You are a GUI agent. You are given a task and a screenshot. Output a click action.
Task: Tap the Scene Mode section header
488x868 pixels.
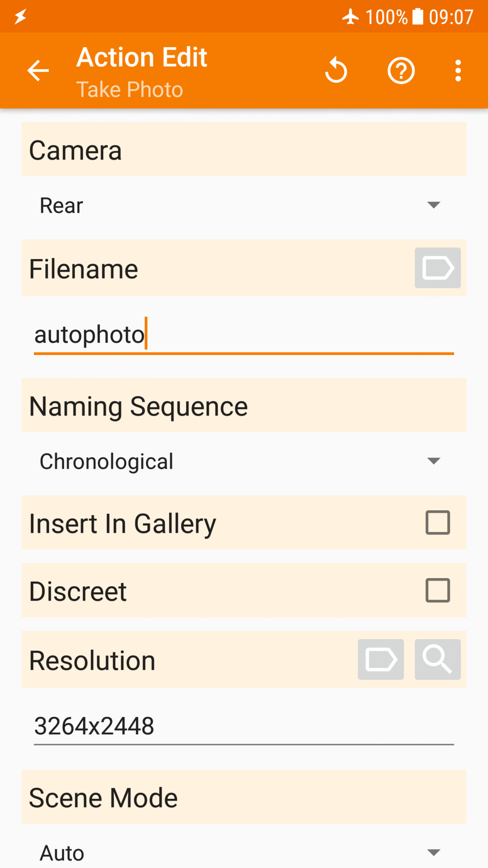(x=244, y=797)
